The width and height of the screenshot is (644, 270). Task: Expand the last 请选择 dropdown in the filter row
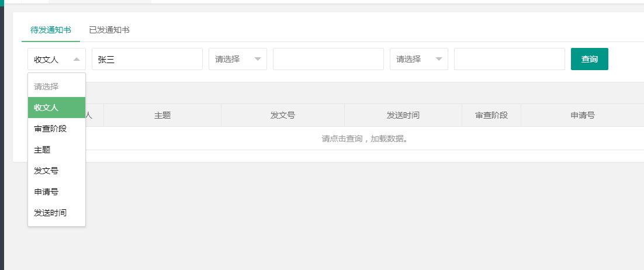(x=419, y=59)
